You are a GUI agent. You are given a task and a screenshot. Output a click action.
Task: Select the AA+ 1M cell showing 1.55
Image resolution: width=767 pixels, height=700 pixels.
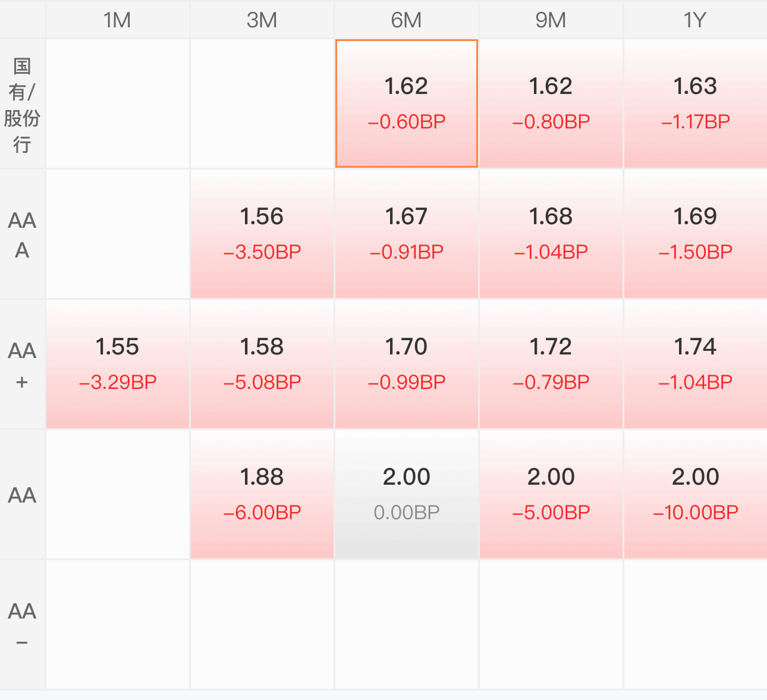tap(118, 364)
